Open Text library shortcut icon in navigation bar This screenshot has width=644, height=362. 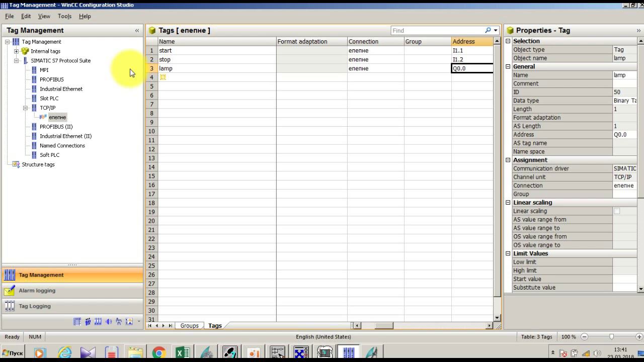[x=77, y=322]
